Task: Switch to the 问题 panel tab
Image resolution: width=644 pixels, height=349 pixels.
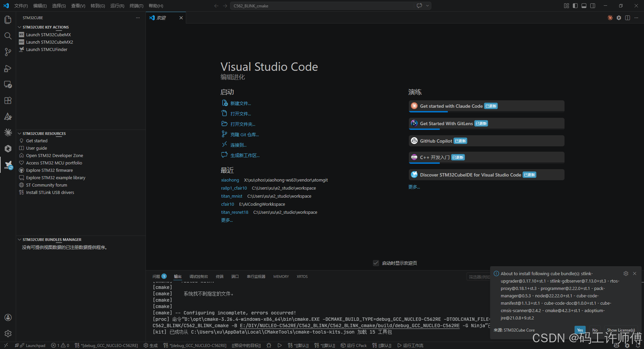Action: (x=159, y=277)
